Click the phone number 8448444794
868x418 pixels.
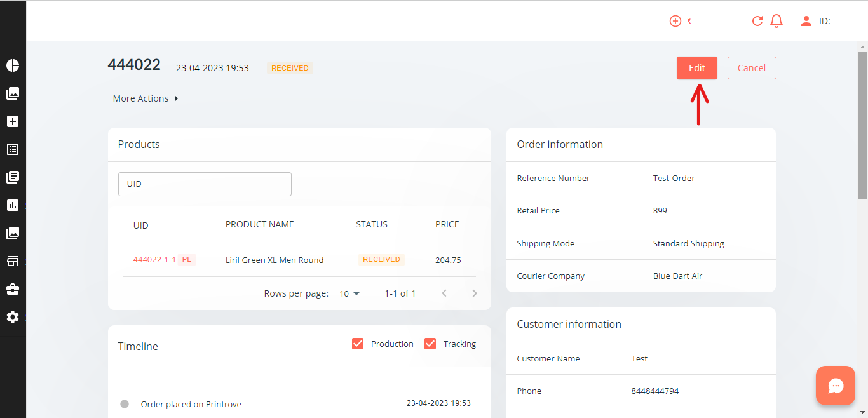tap(654, 391)
